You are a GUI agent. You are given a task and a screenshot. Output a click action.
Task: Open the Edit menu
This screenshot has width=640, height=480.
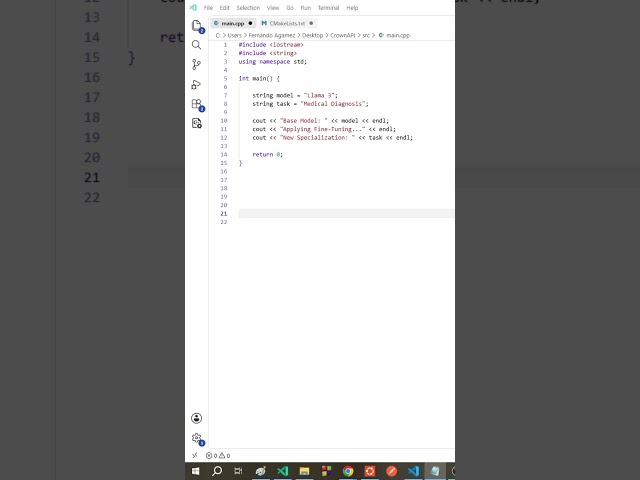pos(224,8)
